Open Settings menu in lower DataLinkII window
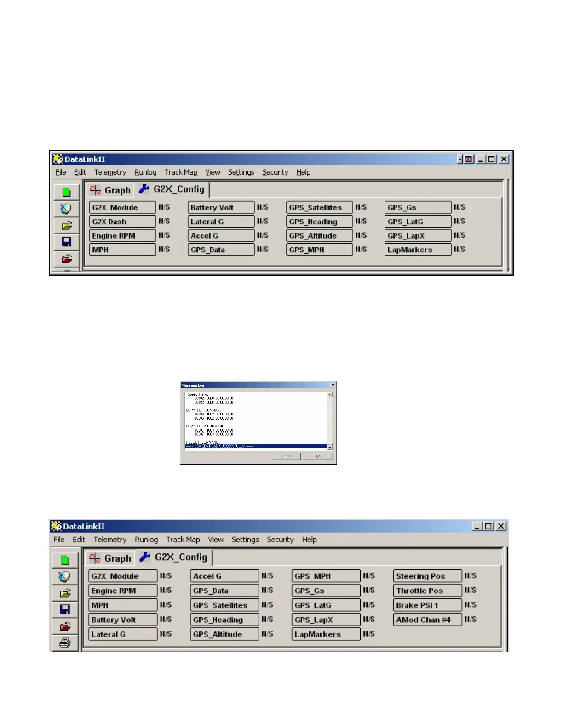 pos(245,540)
